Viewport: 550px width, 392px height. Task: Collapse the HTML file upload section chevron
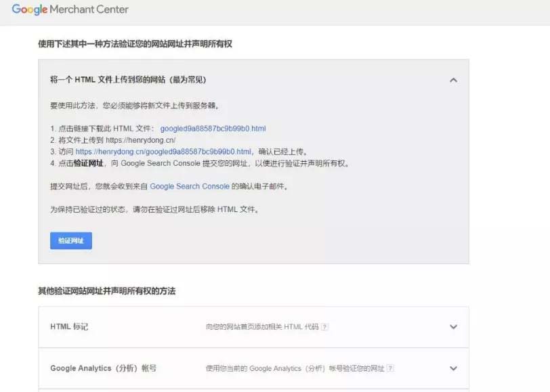coord(453,81)
